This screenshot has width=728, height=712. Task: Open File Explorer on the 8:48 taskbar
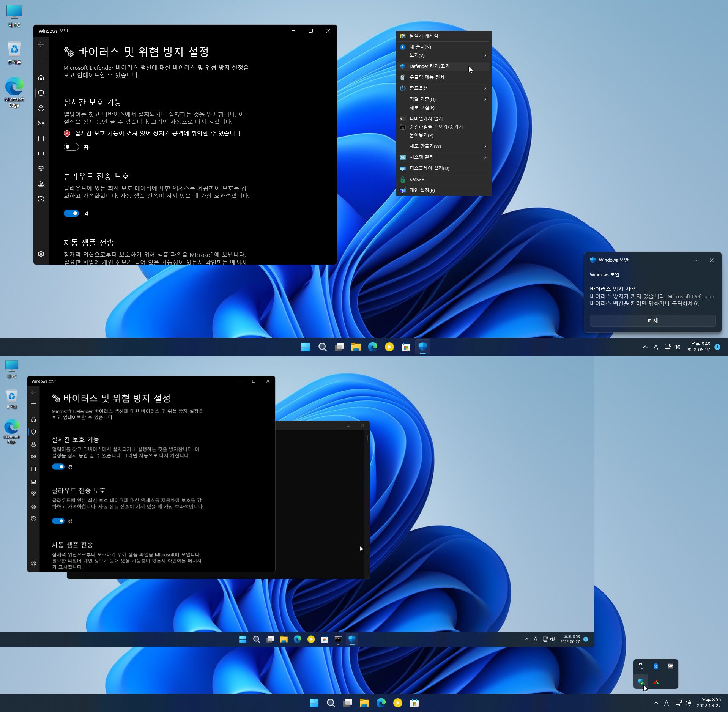click(356, 347)
